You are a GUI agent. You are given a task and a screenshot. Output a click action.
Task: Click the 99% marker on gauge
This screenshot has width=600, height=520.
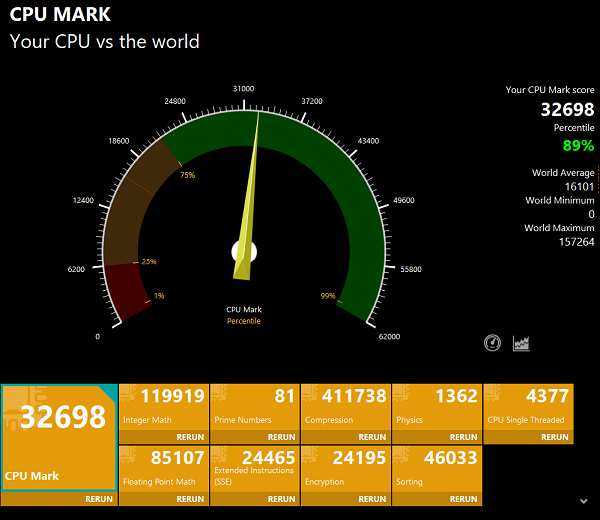click(328, 296)
